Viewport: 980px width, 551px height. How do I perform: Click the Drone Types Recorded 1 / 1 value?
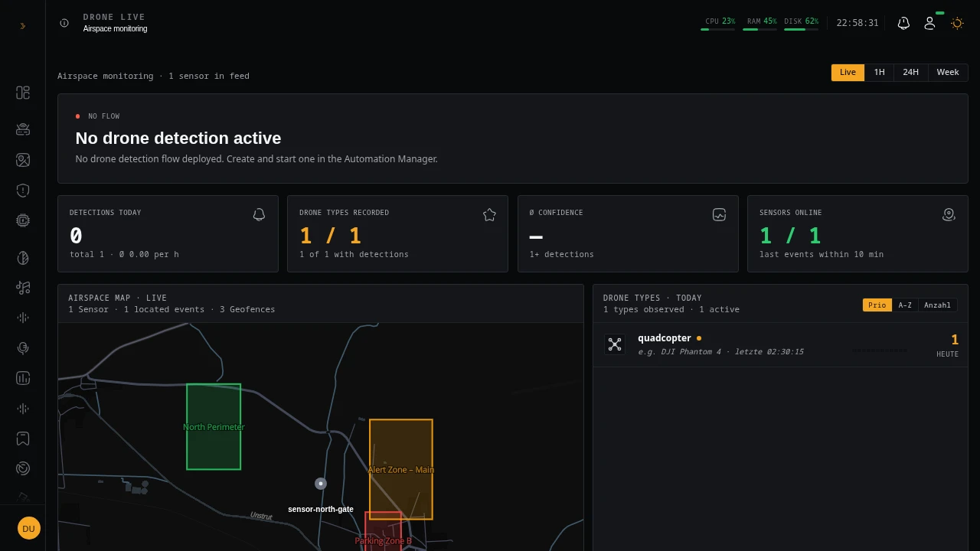pos(330,236)
